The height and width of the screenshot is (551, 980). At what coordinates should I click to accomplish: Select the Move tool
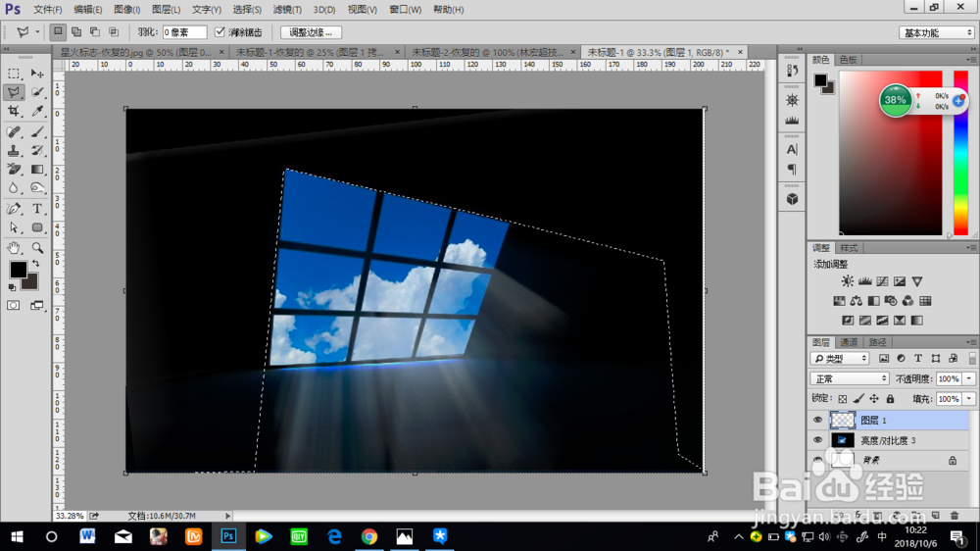37,74
